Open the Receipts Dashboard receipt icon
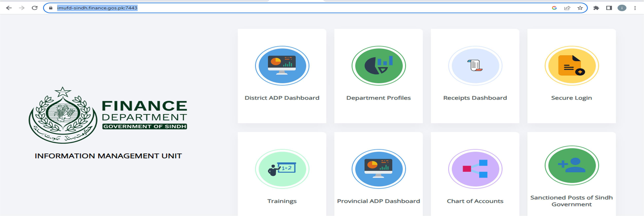This screenshot has height=216, width=644. [x=475, y=66]
